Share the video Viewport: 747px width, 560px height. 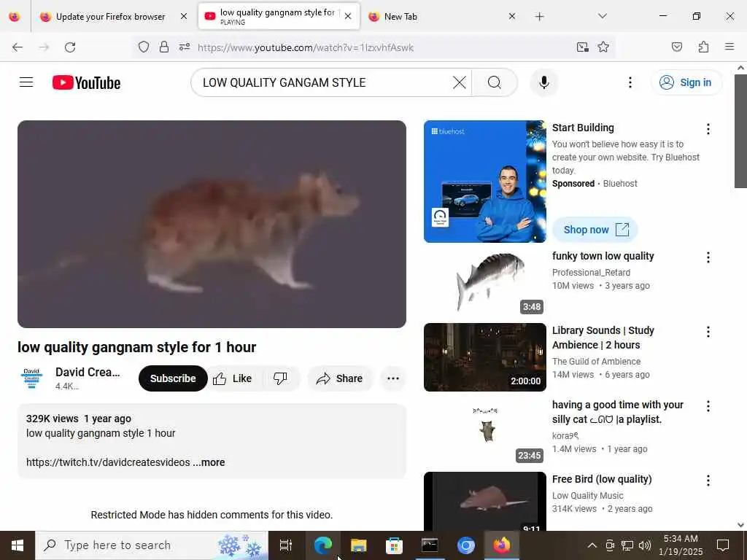pyautogui.click(x=340, y=378)
